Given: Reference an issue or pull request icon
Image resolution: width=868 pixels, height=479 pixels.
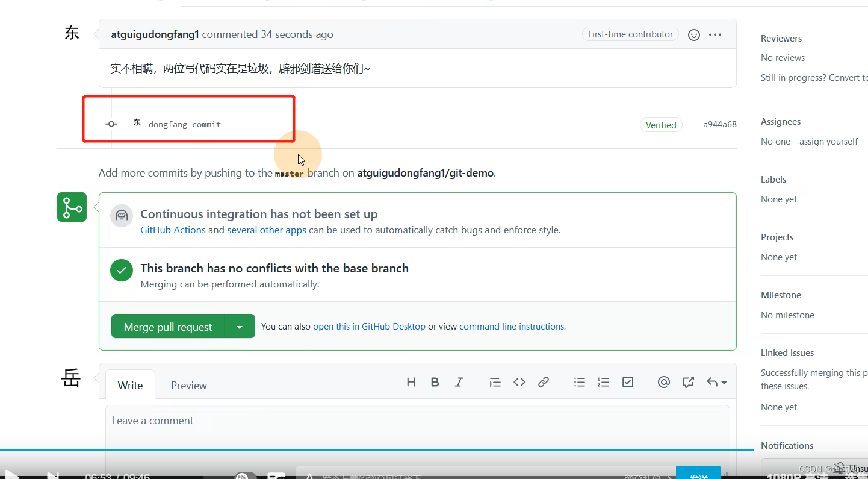Looking at the screenshot, I should click(x=688, y=382).
